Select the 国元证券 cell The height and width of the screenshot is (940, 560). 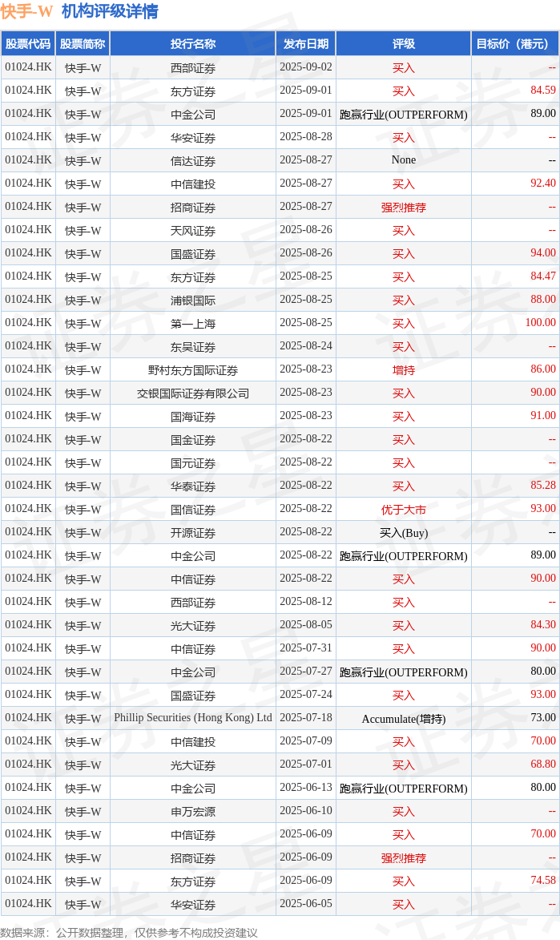pyautogui.click(x=193, y=463)
